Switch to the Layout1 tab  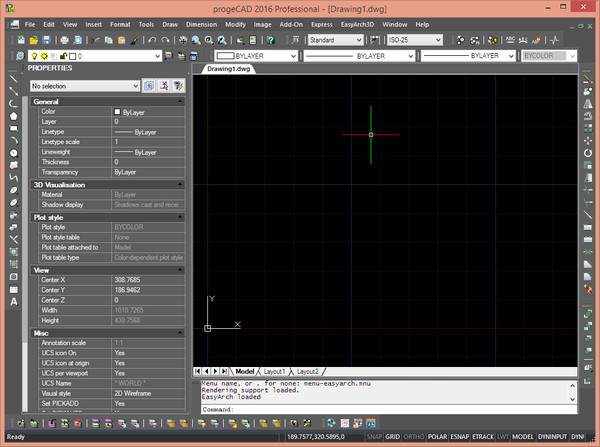pos(274,371)
